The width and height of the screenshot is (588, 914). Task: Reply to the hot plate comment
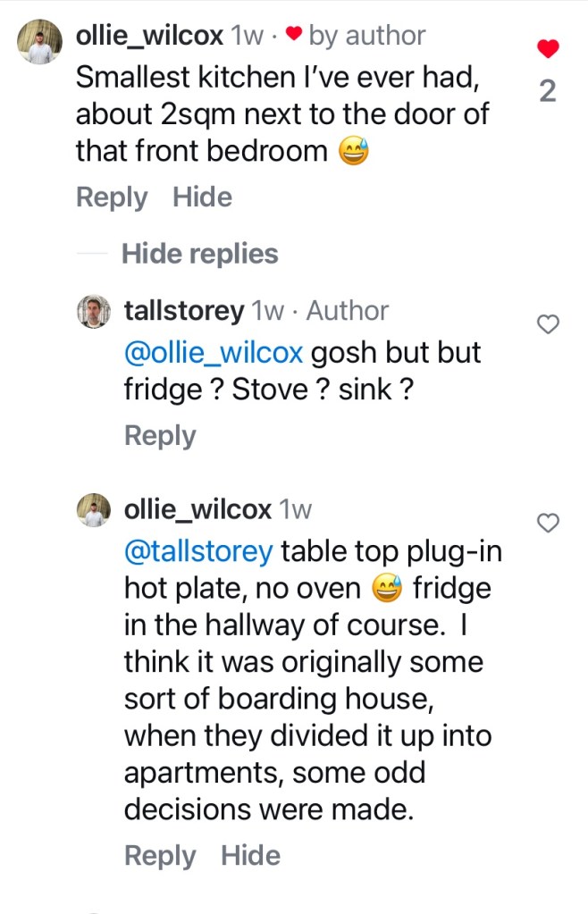click(x=160, y=855)
